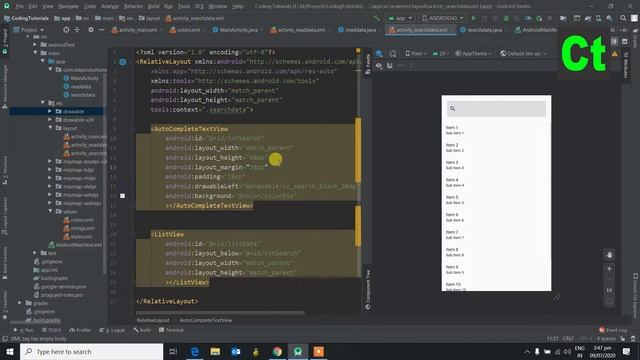The width and height of the screenshot is (640, 360).
Task: Toggle autoconnect magnet icon in designer
Action: point(389,65)
